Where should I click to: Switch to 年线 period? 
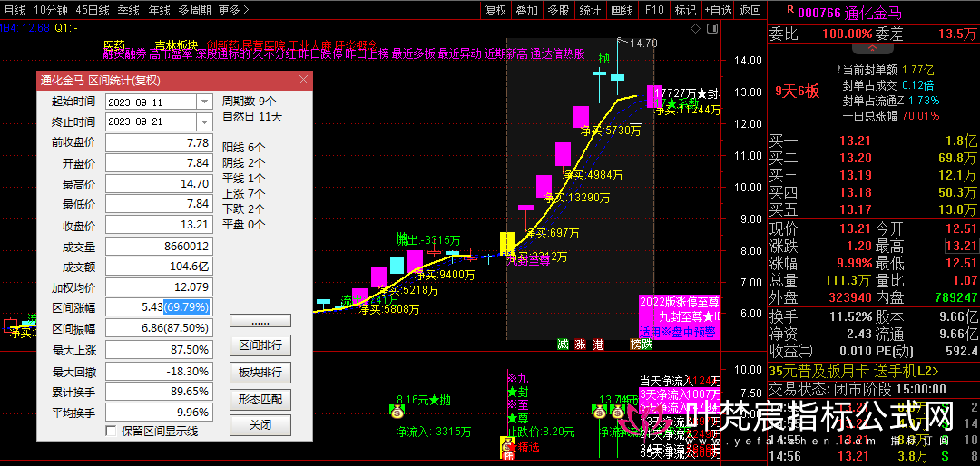click(160, 10)
